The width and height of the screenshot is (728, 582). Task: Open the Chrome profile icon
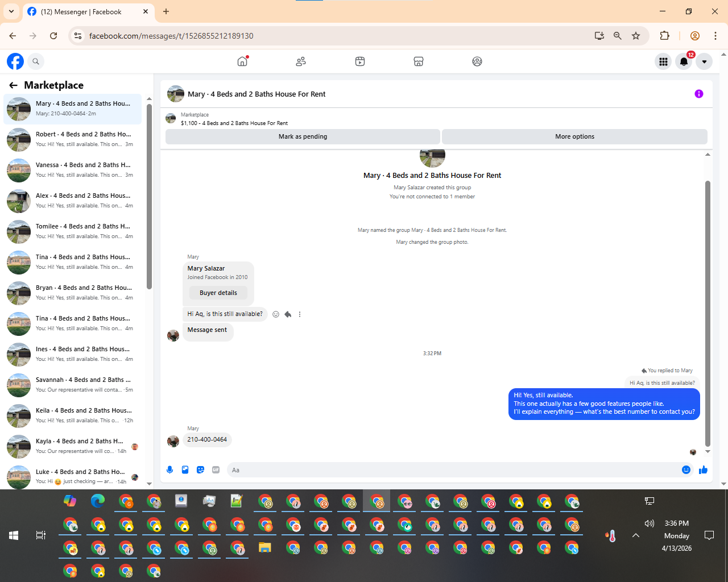pyautogui.click(x=694, y=36)
